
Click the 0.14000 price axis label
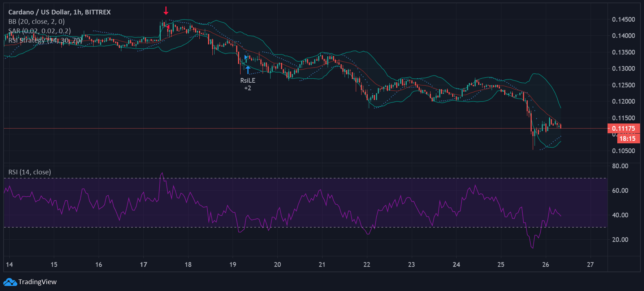[623, 36]
